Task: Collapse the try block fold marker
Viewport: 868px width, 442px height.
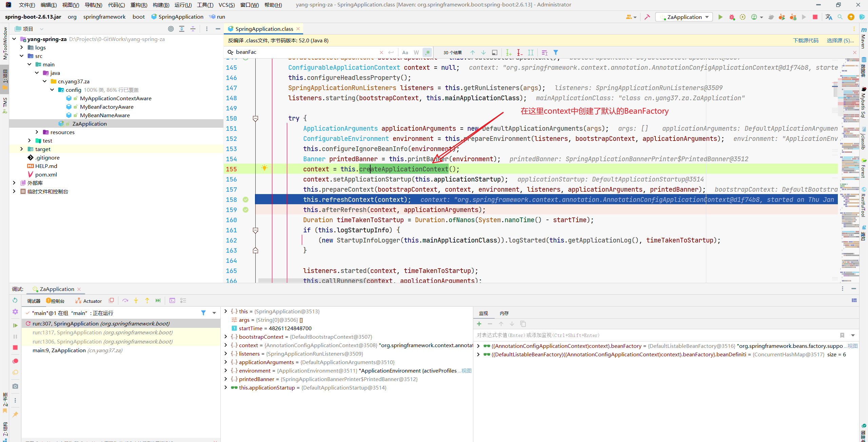Action: point(255,119)
